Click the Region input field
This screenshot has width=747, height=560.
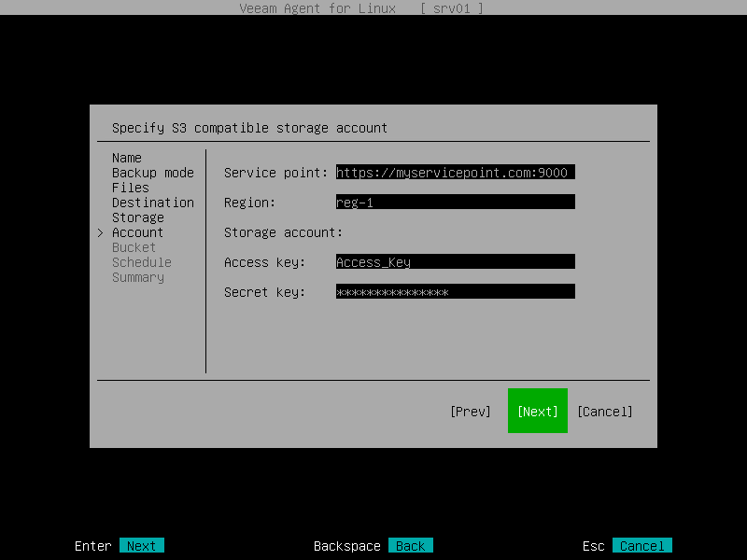[x=455, y=202]
